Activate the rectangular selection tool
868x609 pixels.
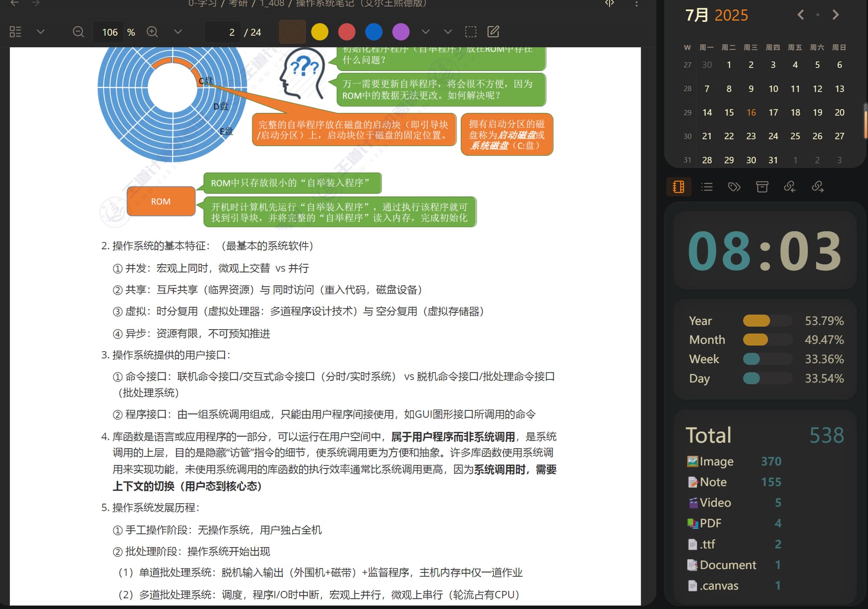[471, 32]
